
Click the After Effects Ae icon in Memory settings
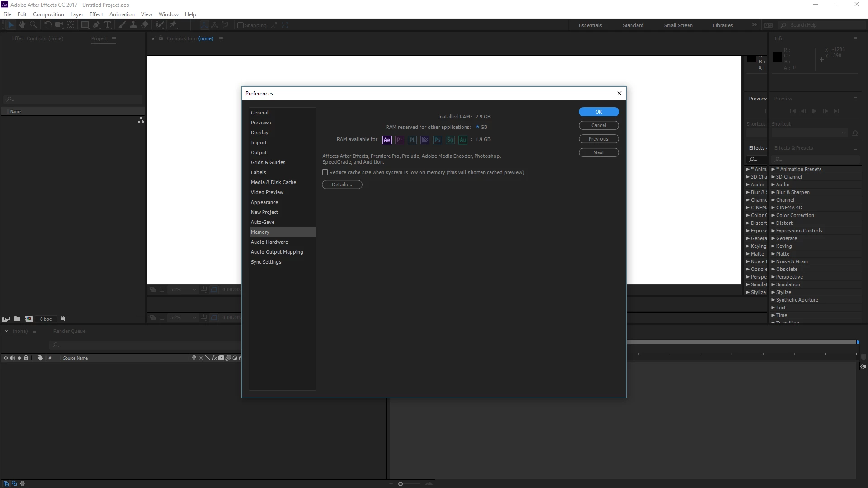(x=387, y=140)
